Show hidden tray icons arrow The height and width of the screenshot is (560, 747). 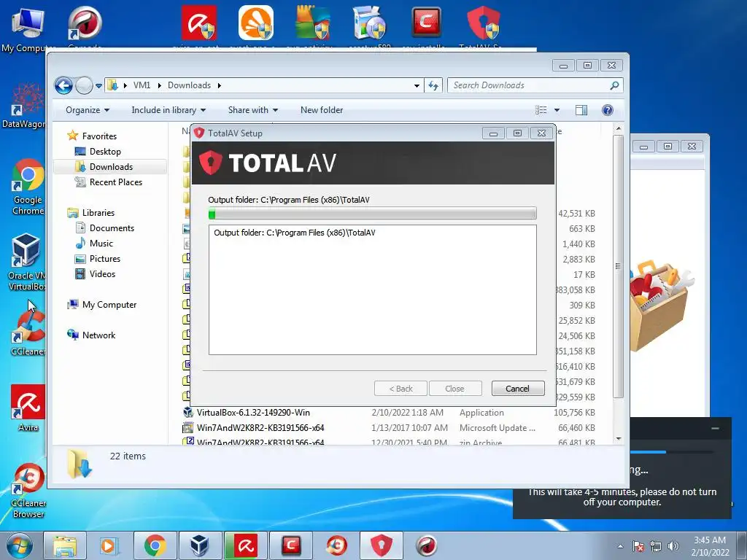click(x=620, y=547)
